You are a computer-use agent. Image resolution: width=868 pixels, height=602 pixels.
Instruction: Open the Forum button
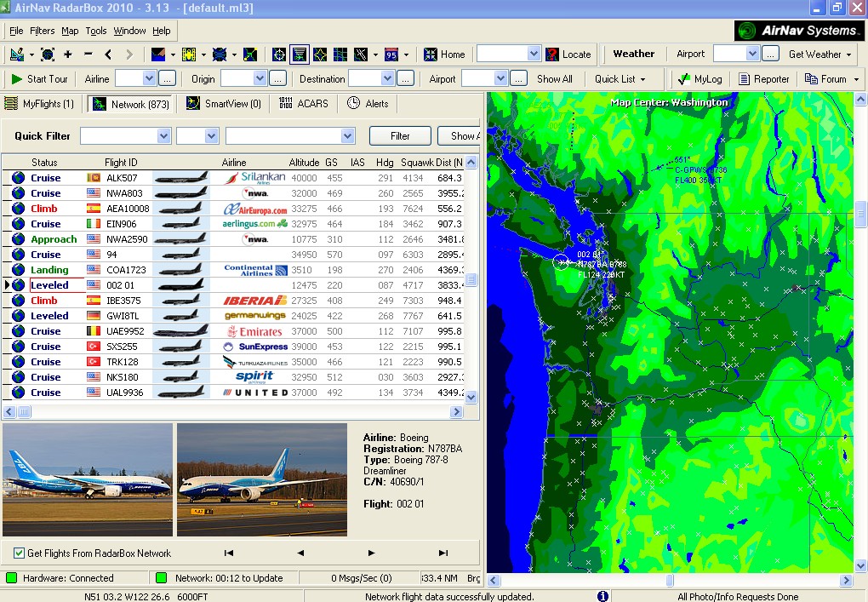[x=825, y=79]
